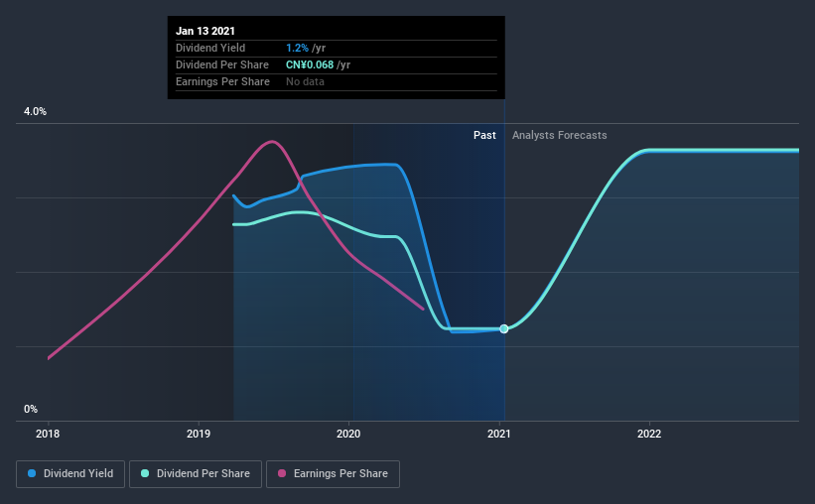This screenshot has width=815, height=504.
Task: Click the highlighted data point at Jan 2021
Action: tap(503, 328)
